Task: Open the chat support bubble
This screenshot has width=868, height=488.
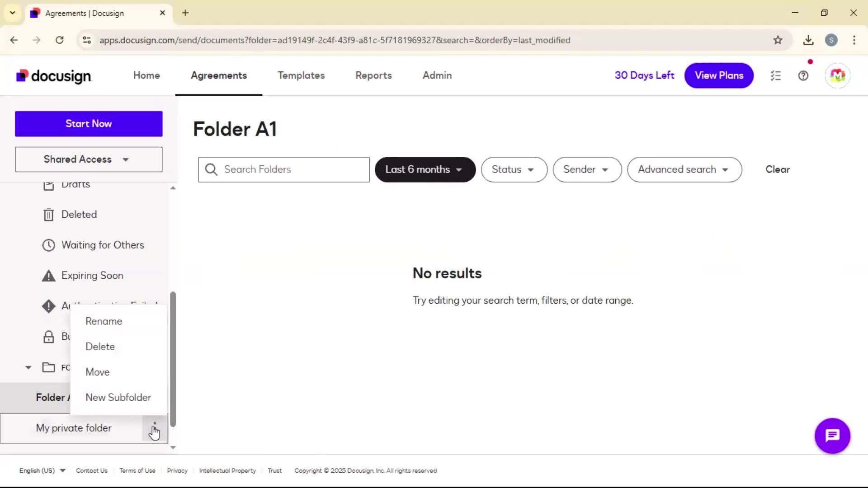Action: [832, 436]
